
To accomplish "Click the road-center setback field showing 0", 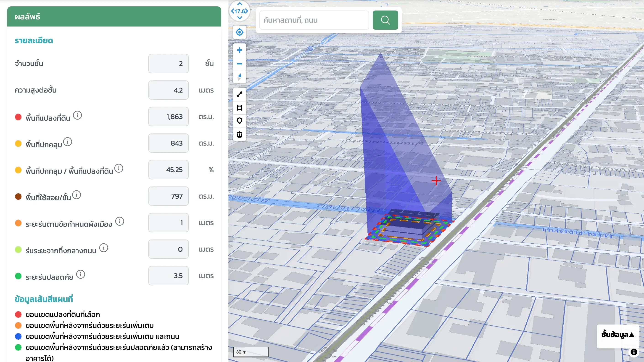I will point(168,249).
